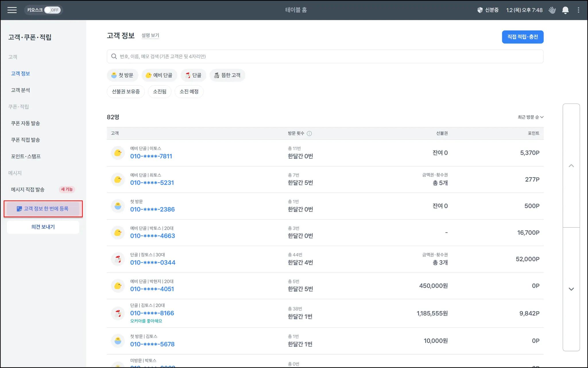Image resolution: width=588 pixels, height=368 pixels.
Task: Click the 방문 횟수 info icon
Action: click(309, 133)
